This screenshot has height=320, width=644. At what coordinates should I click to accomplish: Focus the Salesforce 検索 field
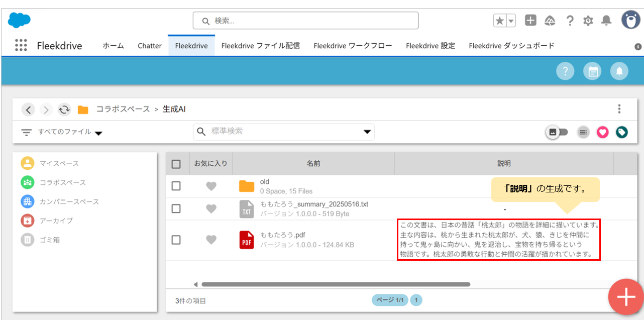[305, 21]
